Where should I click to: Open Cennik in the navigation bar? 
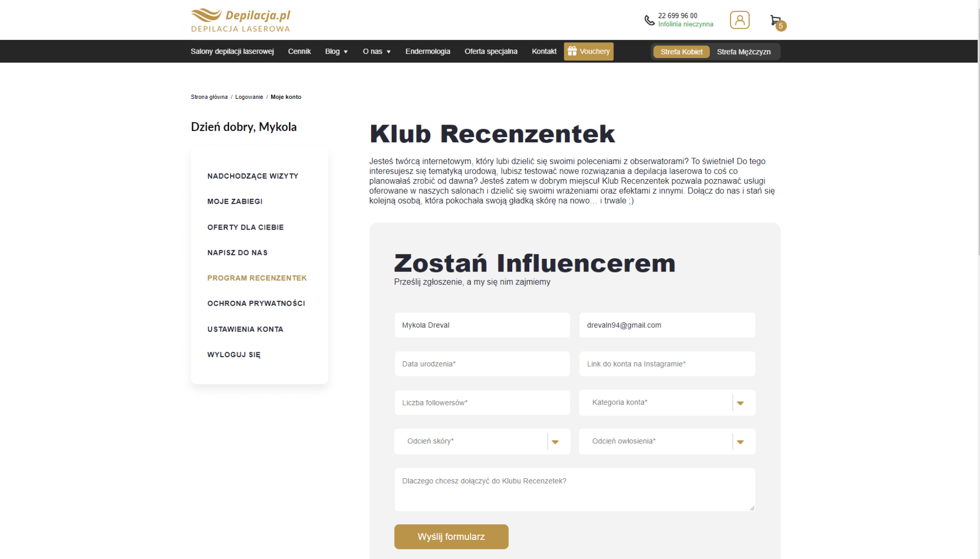(299, 51)
